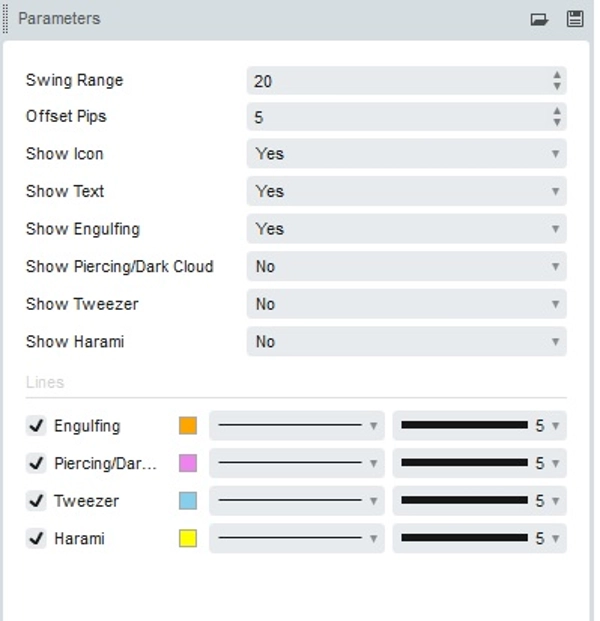
Task: Increase Offset Pips with the up arrow
Action: [x=557, y=112]
